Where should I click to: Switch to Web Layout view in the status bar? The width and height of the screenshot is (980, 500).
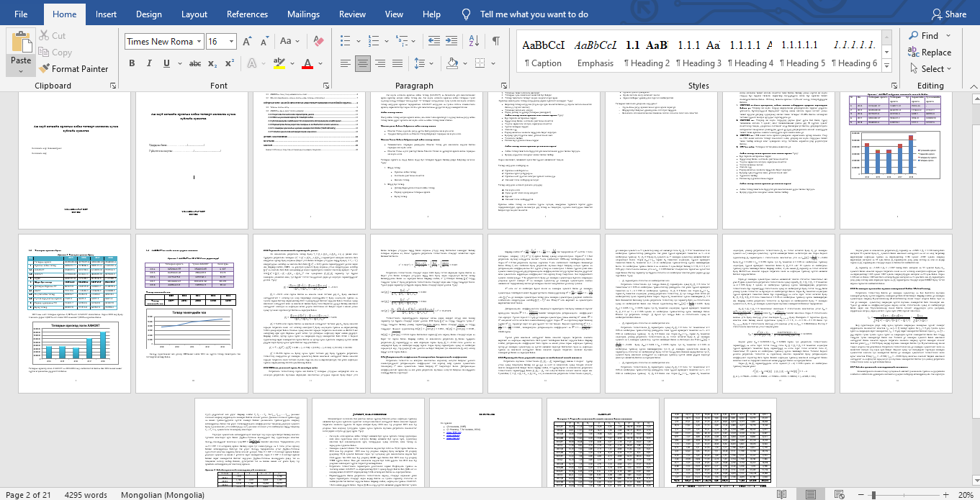click(839, 494)
